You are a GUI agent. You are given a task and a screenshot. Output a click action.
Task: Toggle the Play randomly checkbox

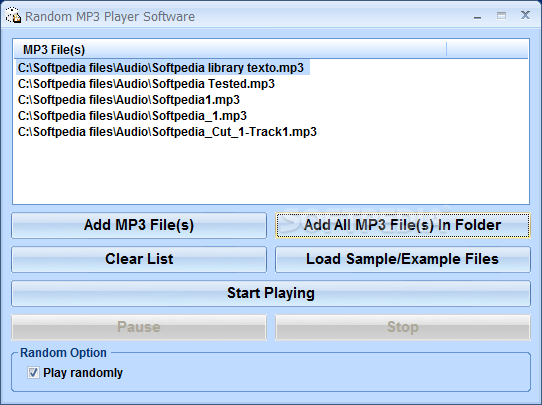tap(33, 373)
